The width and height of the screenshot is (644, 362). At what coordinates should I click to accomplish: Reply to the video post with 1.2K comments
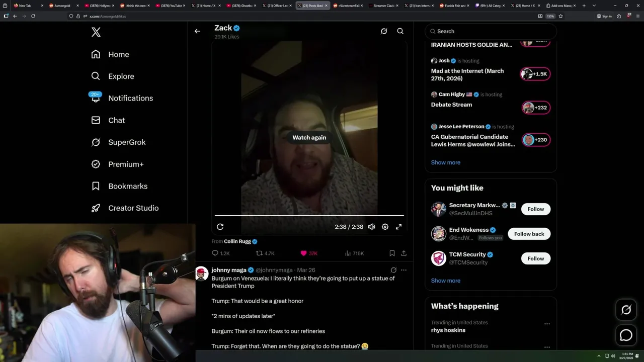coord(221,253)
